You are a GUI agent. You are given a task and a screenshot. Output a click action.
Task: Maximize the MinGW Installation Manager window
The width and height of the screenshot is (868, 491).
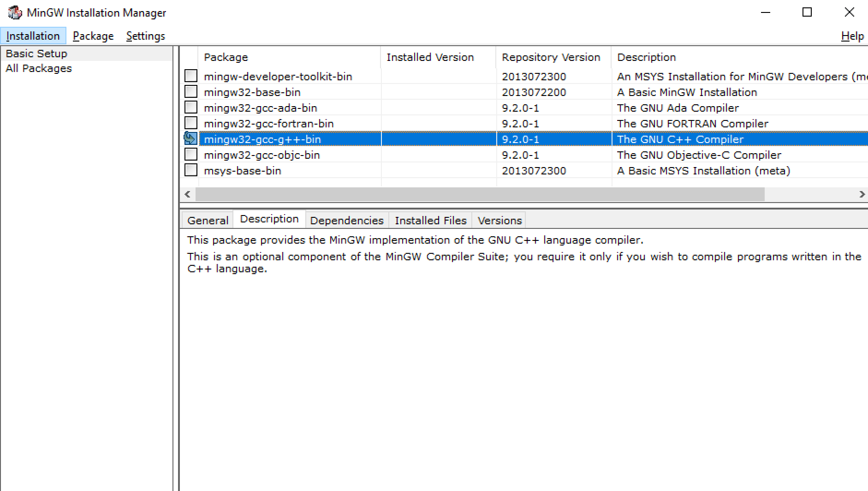tap(807, 12)
